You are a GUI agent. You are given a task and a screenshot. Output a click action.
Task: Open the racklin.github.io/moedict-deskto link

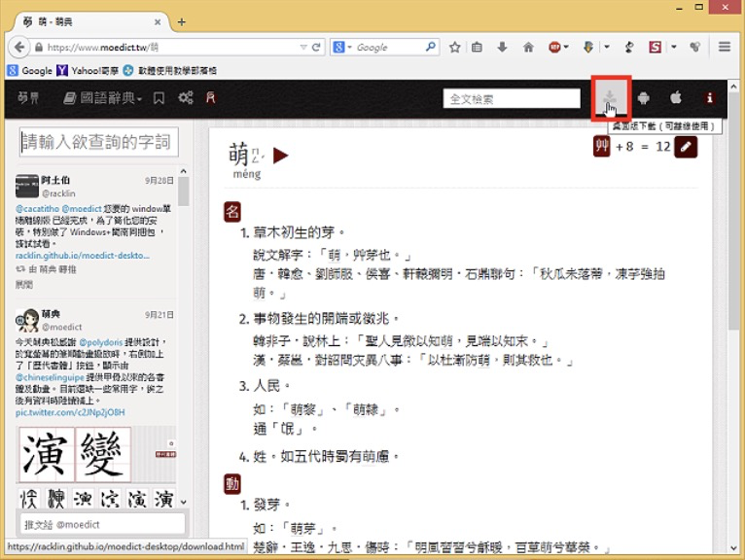click(x=83, y=256)
